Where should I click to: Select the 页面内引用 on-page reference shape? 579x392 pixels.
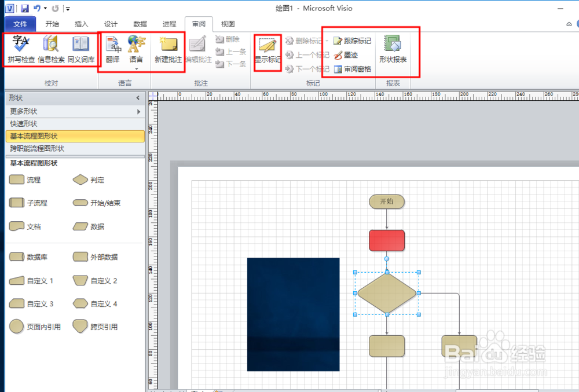(35, 327)
